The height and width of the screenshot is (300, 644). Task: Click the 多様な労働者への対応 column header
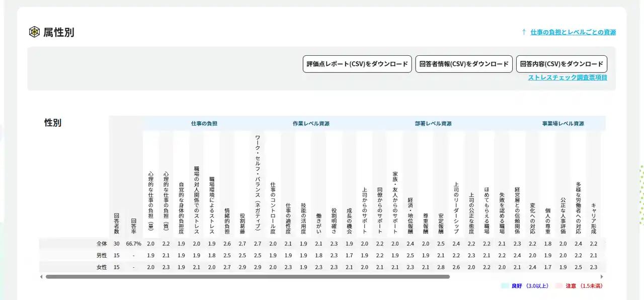579,208
